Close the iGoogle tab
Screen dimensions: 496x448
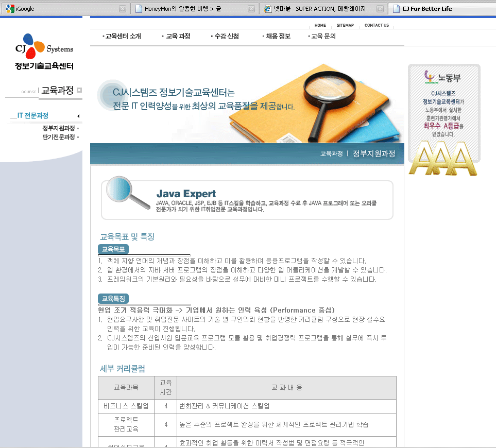[x=123, y=9]
